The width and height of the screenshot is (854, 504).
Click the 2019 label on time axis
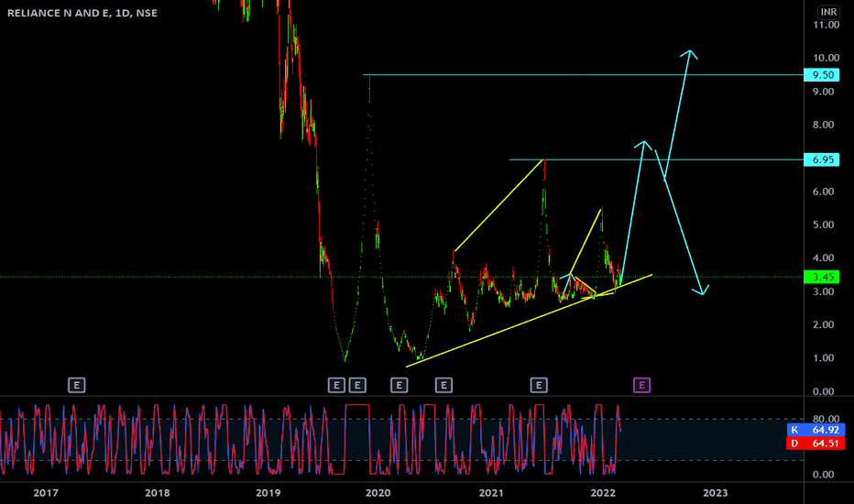(268, 493)
